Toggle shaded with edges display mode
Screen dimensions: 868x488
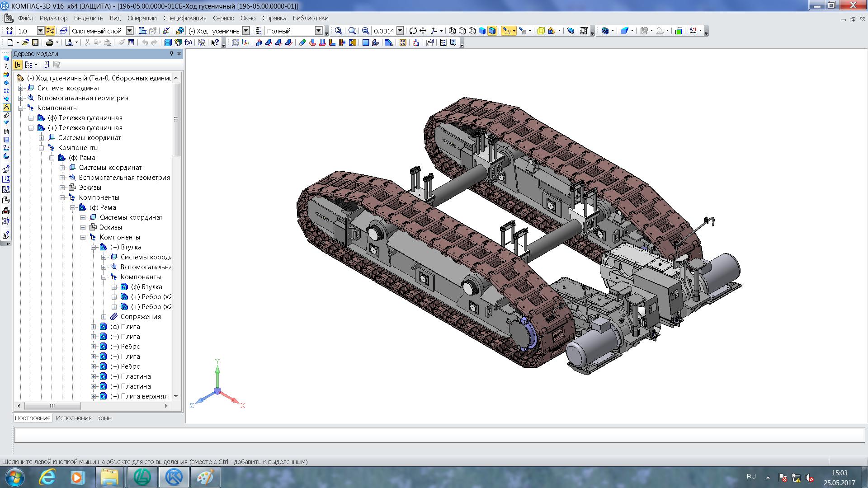pyautogui.click(x=492, y=31)
